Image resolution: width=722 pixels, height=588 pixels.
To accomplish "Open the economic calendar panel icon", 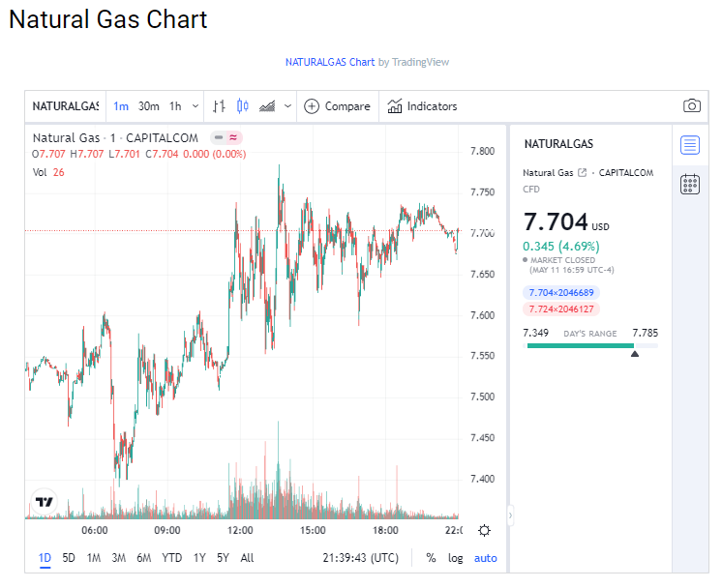I will pyautogui.click(x=690, y=185).
